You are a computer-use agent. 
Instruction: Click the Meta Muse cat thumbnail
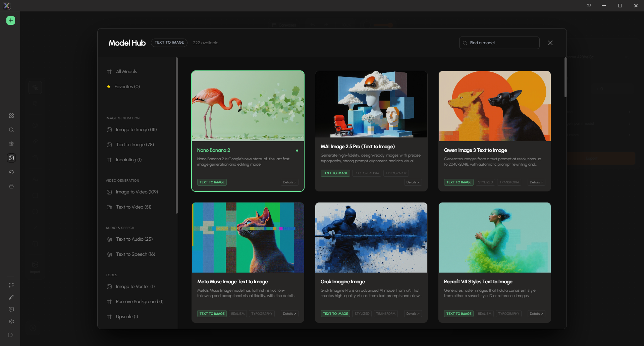coord(248,237)
